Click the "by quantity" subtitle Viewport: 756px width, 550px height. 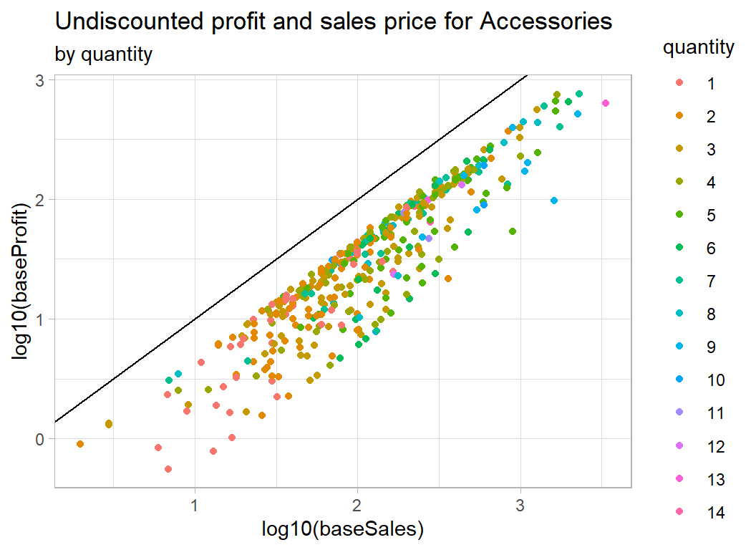(x=103, y=54)
